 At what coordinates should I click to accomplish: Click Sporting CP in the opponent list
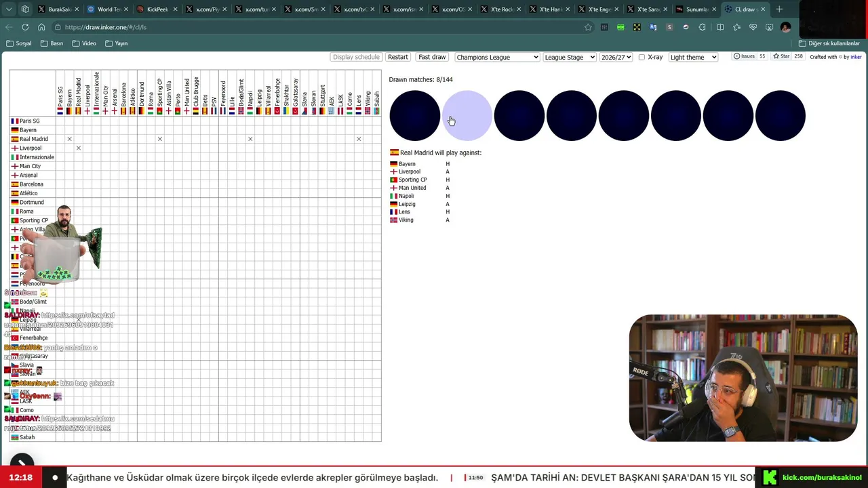[x=409, y=180]
